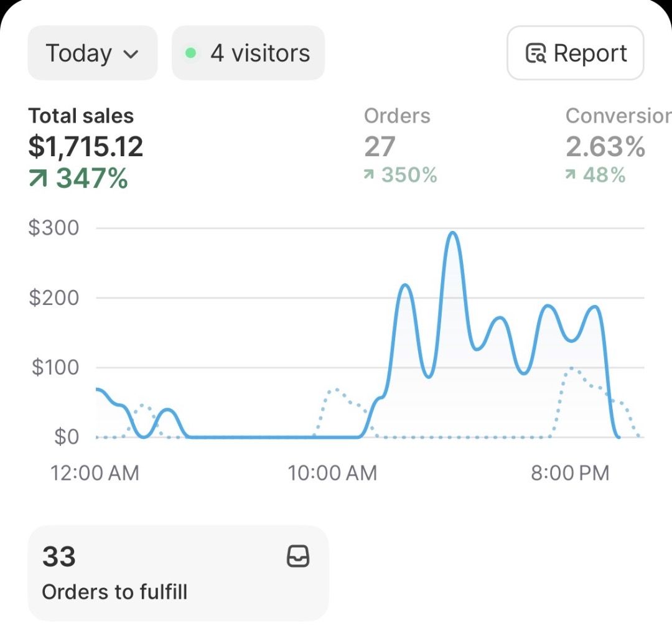The width and height of the screenshot is (672, 633).
Task: Click the Report magnifier icon
Action: pos(536,54)
